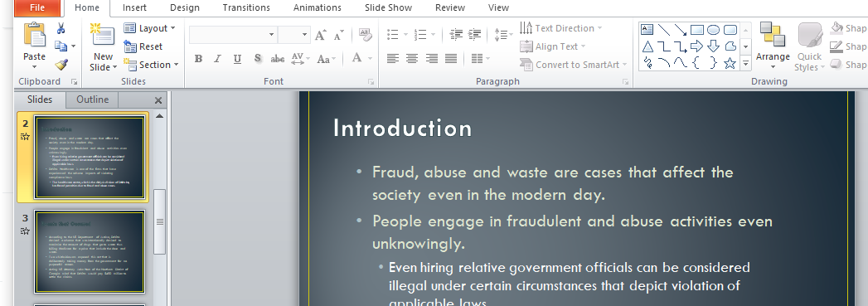Image resolution: width=868 pixels, height=306 pixels.
Task: Open the font name combo box
Action: pos(232,35)
